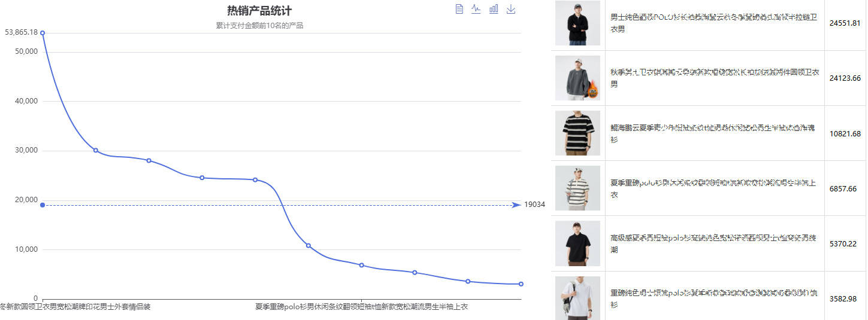868x320 pixels.
Task: Open black striped t-shirt thumbnail
Action: click(x=577, y=133)
